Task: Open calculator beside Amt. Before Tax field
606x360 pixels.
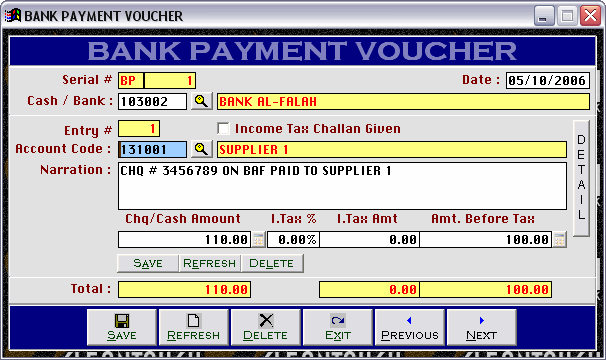Action: coord(559,239)
